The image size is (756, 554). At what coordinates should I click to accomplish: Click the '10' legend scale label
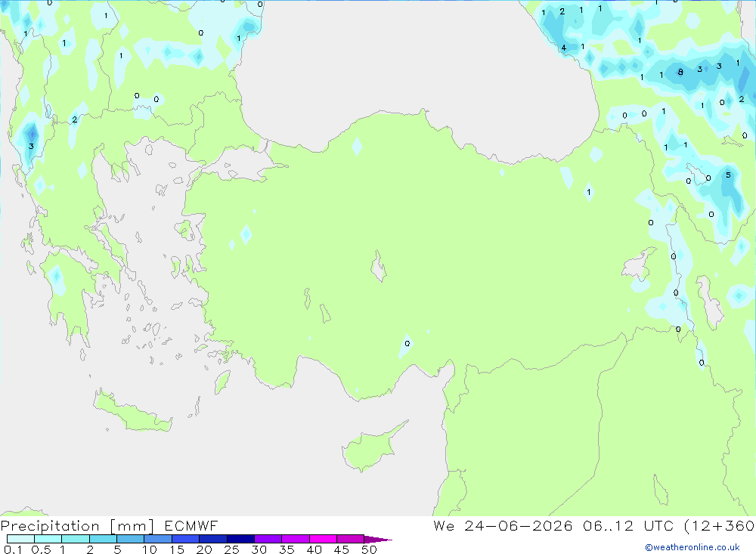[150, 549]
